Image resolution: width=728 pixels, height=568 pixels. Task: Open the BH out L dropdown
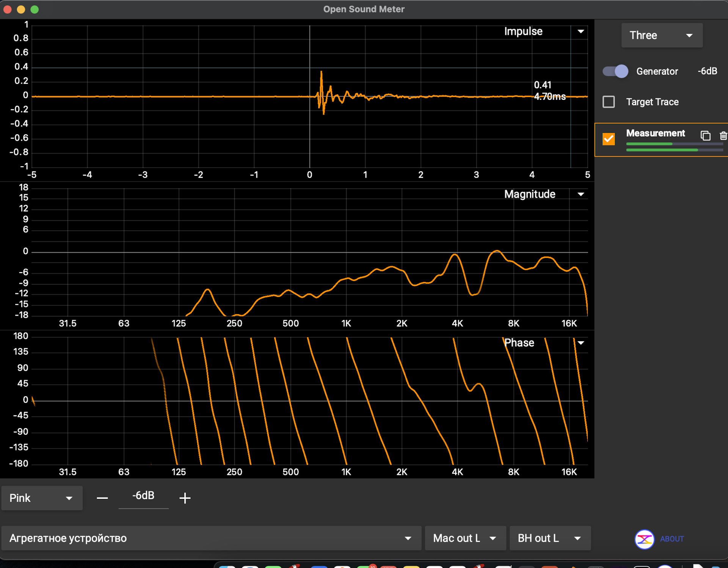coord(549,538)
